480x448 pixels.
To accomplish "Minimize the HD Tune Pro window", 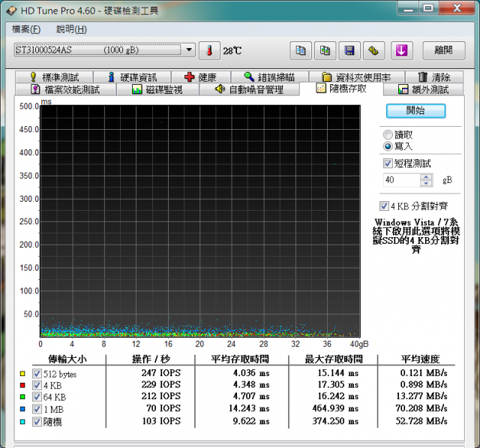I will coord(409,8).
